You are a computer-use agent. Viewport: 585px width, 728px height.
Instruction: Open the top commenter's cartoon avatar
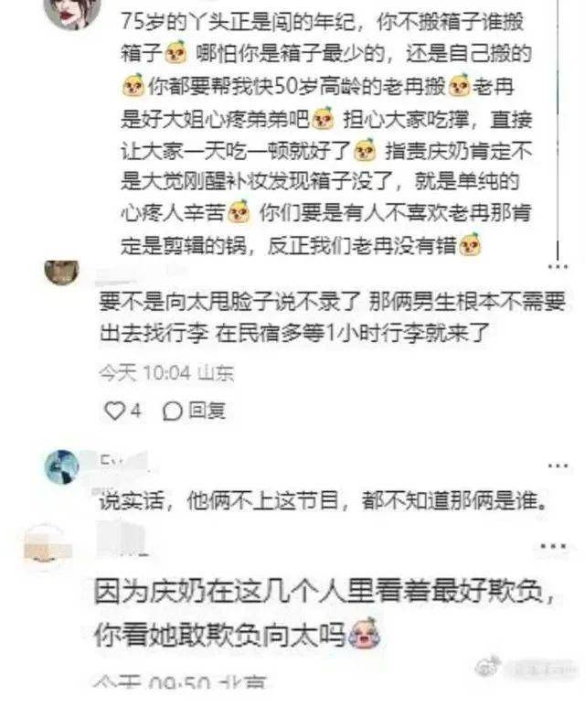(71, 11)
